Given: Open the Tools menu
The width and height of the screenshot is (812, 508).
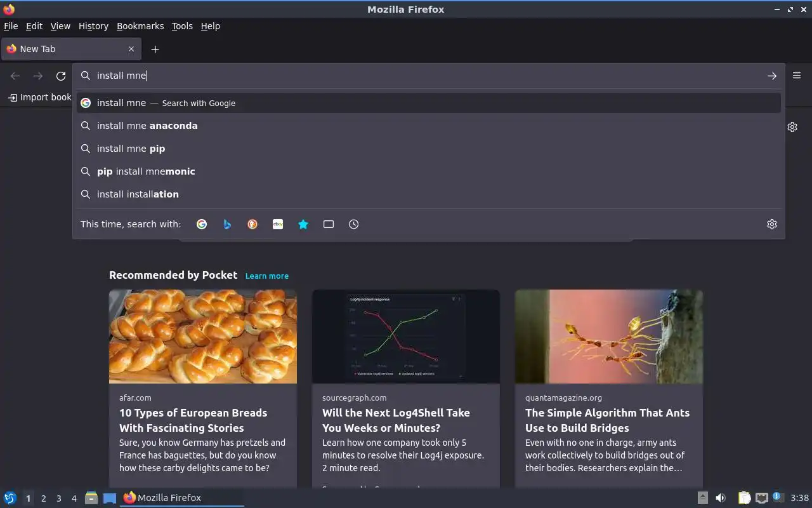Looking at the screenshot, I should tap(182, 26).
